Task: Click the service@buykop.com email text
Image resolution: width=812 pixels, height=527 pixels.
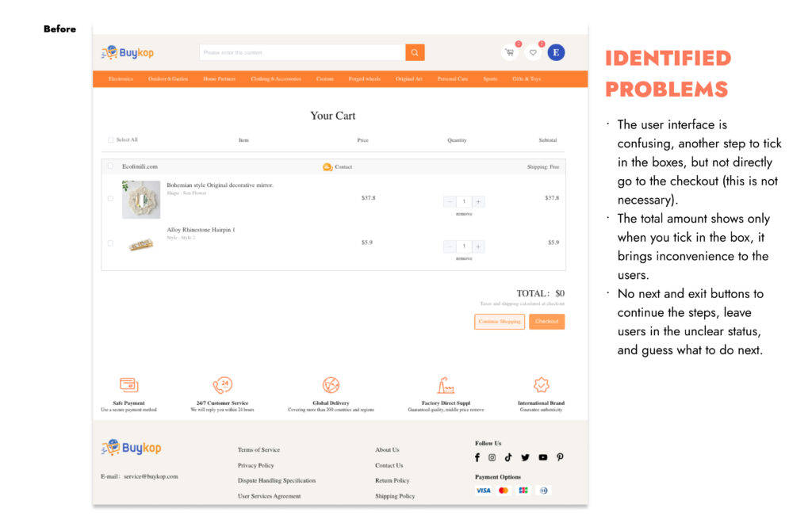Action: (x=151, y=476)
